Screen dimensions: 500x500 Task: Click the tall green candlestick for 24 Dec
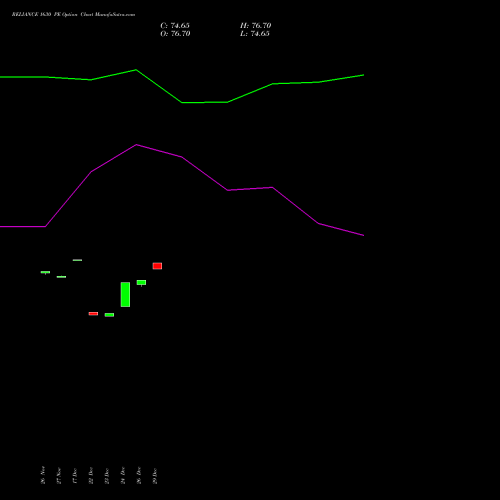pyautogui.click(x=125, y=294)
